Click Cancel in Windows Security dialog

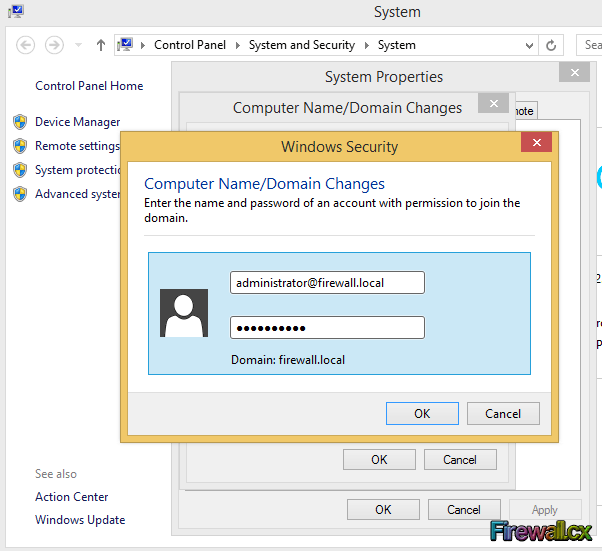point(503,414)
